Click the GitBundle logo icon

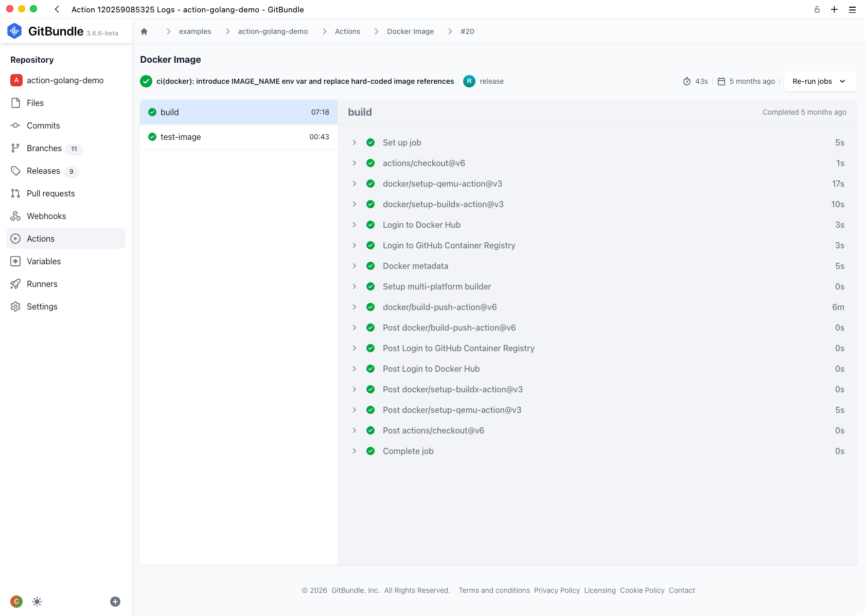14,31
